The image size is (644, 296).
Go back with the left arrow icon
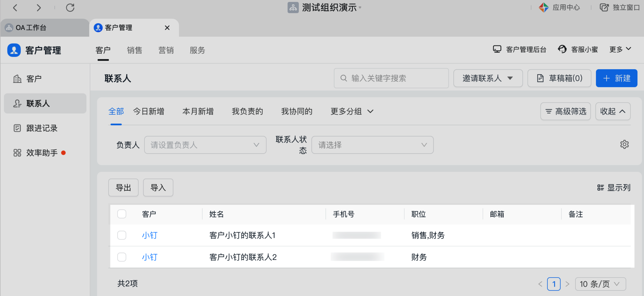(x=15, y=8)
